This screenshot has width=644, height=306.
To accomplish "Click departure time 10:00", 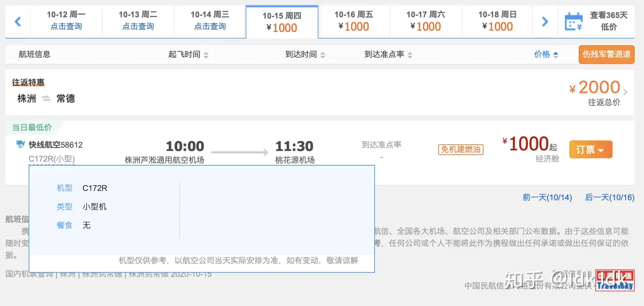I will tap(185, 146).
